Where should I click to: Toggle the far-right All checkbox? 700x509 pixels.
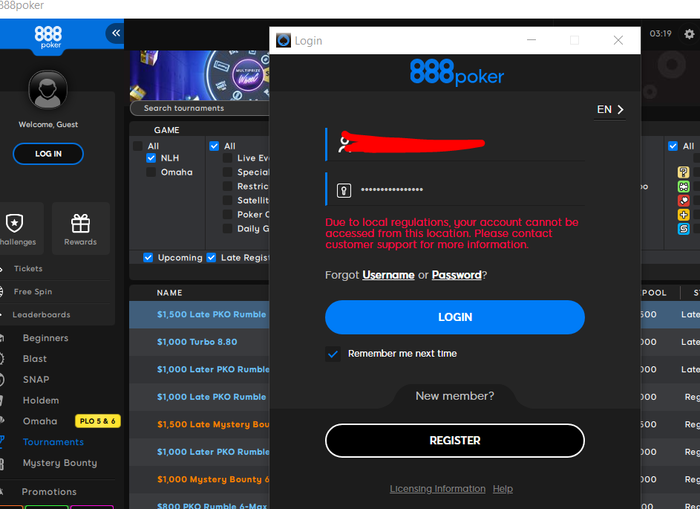point(673,146)
